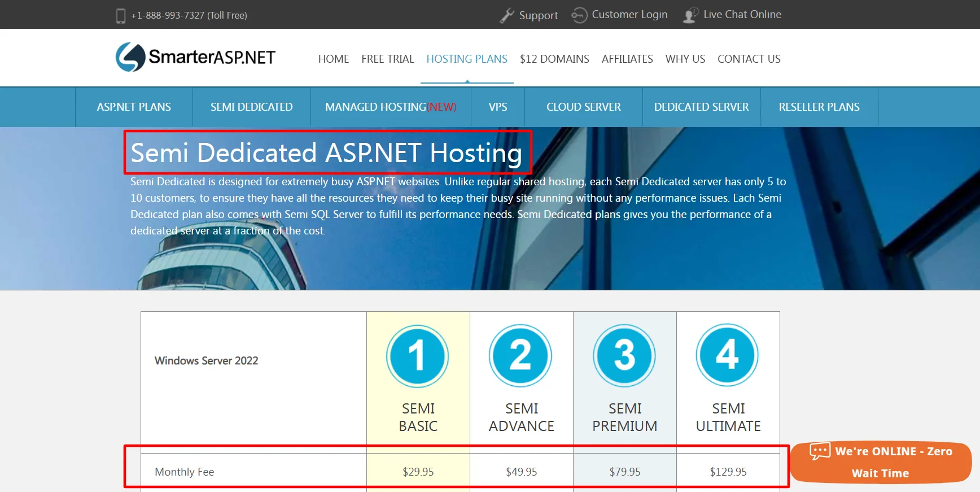Click the Monthly Fee row label
Image resolution: width=980 pixels, height=492 pixels.
[x=185, y=472]
